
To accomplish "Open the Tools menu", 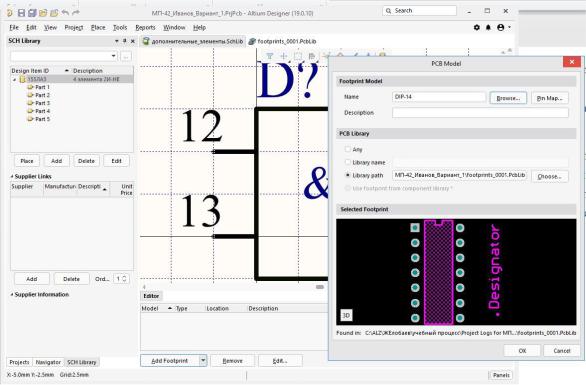I will pyautogui.click(x=120, y=27).
